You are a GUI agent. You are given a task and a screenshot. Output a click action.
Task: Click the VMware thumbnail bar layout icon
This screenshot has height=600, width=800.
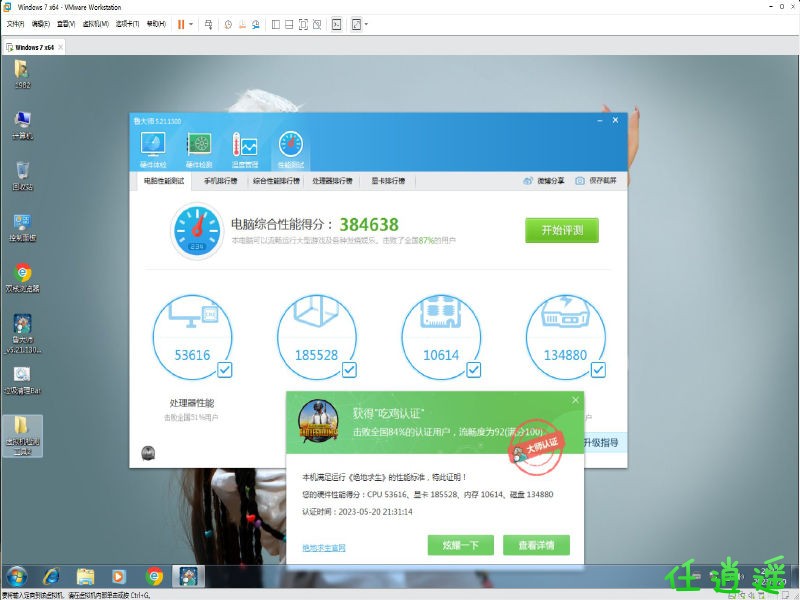point(289,24)
